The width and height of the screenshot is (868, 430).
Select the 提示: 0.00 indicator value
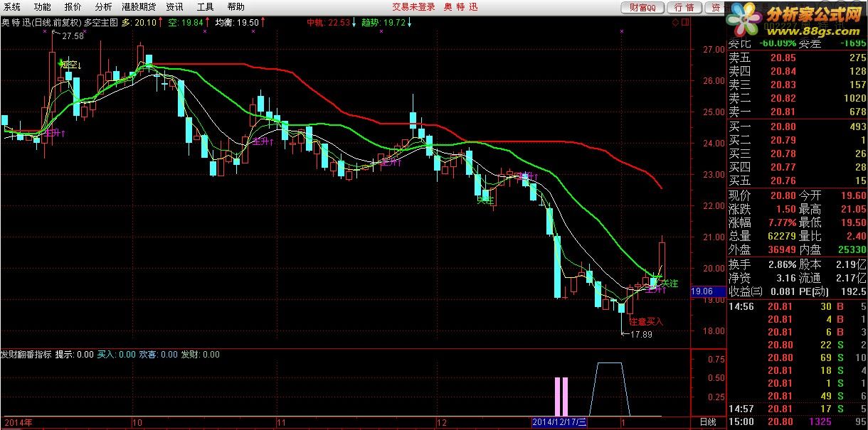coord(75,353)
